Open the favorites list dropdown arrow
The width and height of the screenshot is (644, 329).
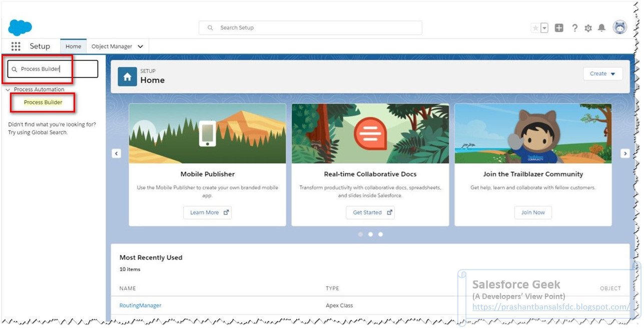pyautogui.click(x=544, y=28)
